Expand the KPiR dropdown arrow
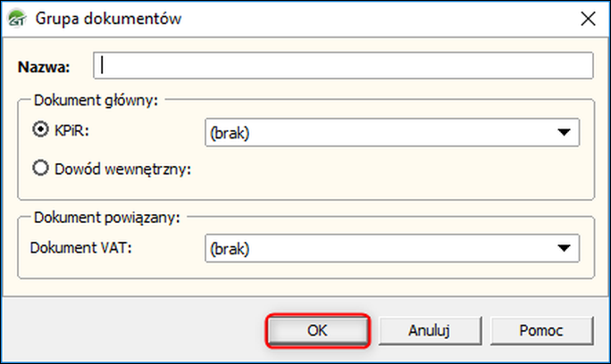Image resolution: width=611 pixels, height=364 pixels. pos(564,132)
